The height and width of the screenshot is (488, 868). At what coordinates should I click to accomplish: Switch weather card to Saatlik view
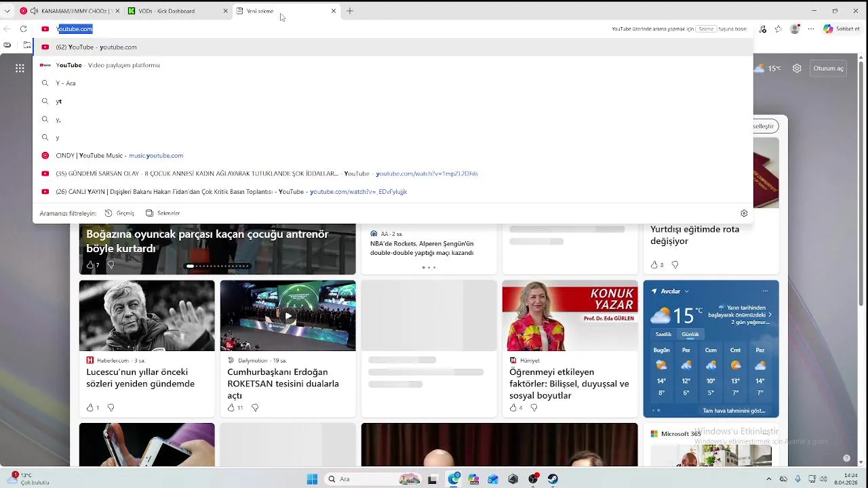(663, 334)
